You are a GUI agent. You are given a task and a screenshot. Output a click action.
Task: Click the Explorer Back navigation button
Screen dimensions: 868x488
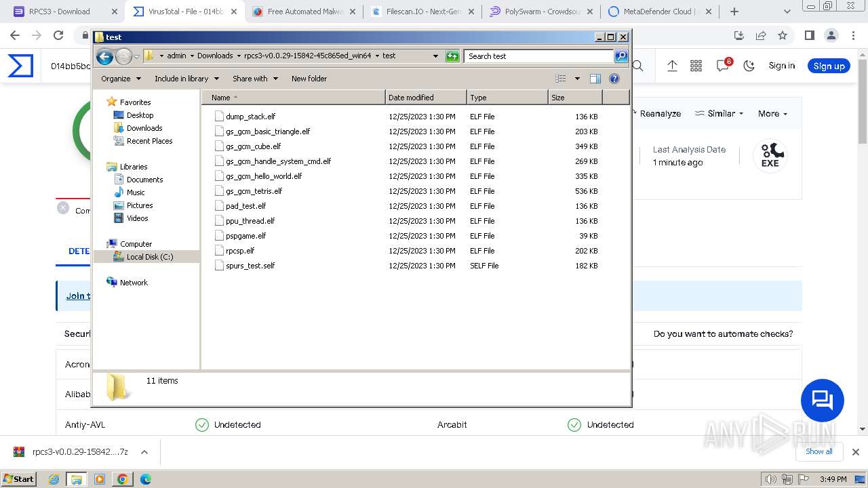click(104, 56)
